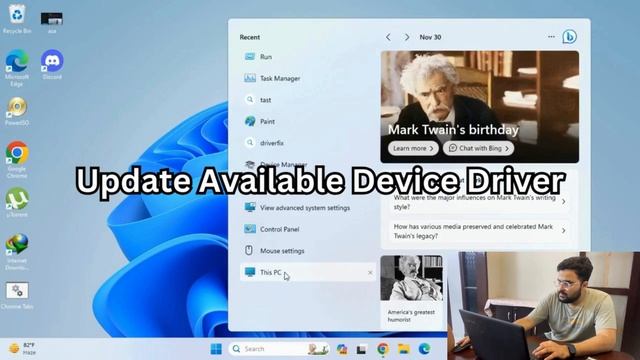Open Task Manager from recent list
640x360 pixels.
308,78
